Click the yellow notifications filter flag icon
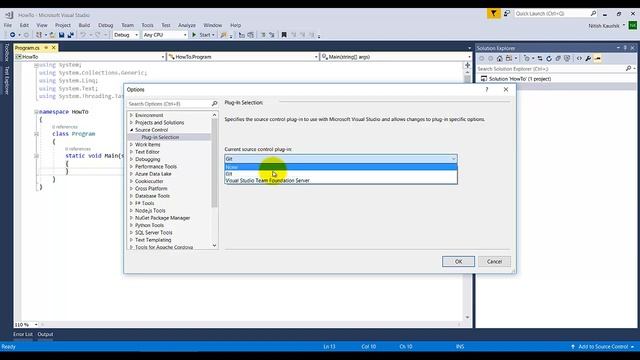This screenshot has height=360, width=640. (493, 13)
